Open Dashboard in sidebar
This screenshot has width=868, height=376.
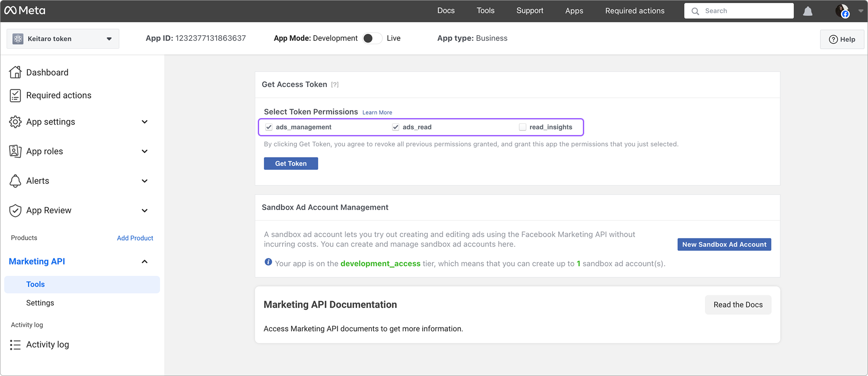tap(47, 73)
